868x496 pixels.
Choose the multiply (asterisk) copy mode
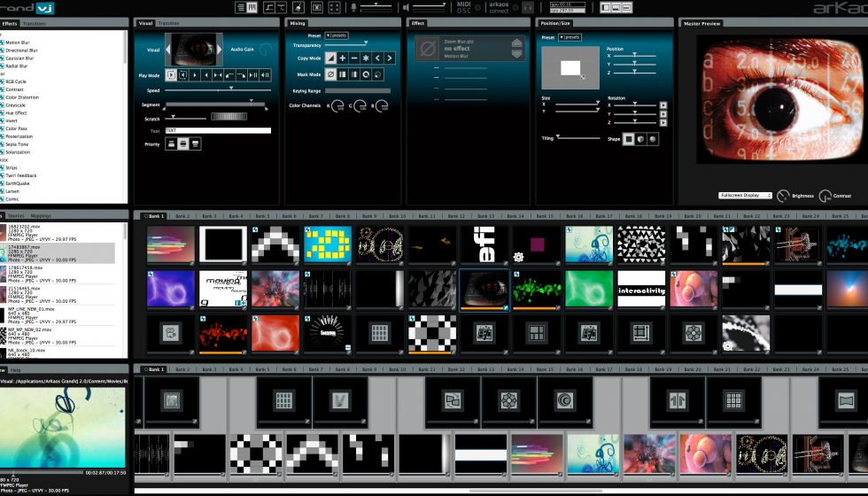pos(366,58)
